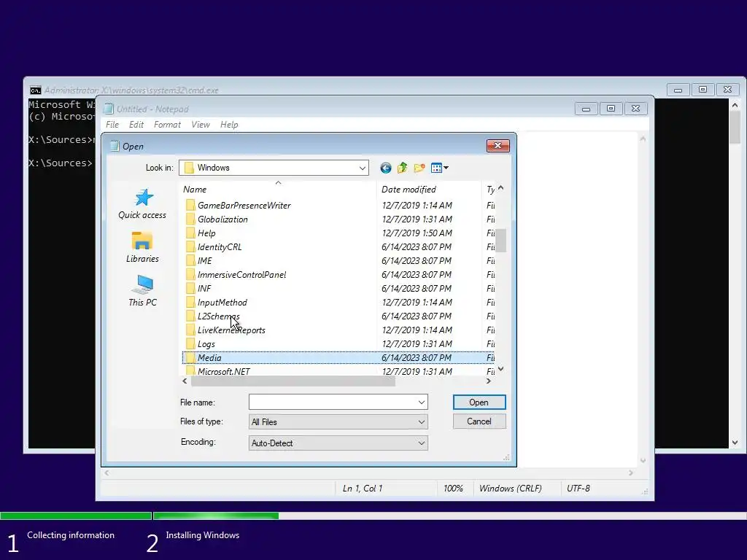
Task: Open the Notepad Edit menu
Action: (x=136, y=124)
